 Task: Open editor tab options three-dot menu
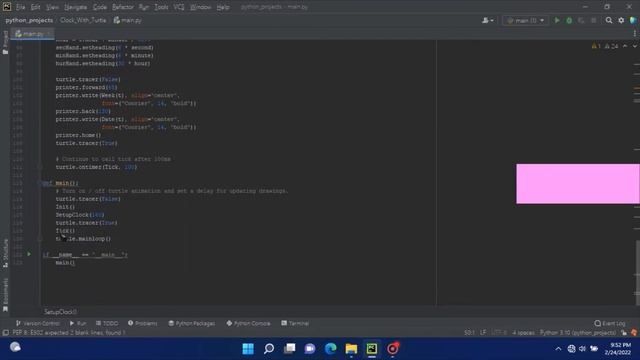click(x=635, y=33)
